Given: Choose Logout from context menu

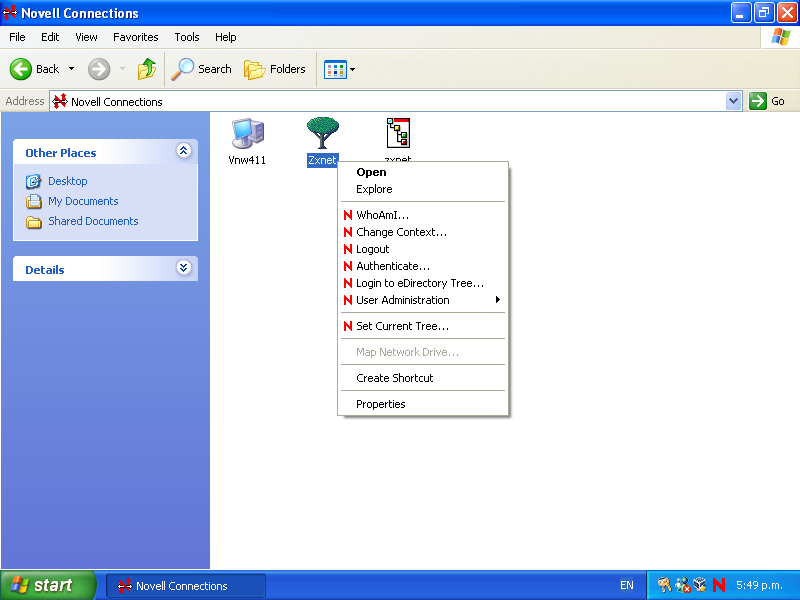Looking at the screenshot, I should pyautogui.click(x=423, y=249).
